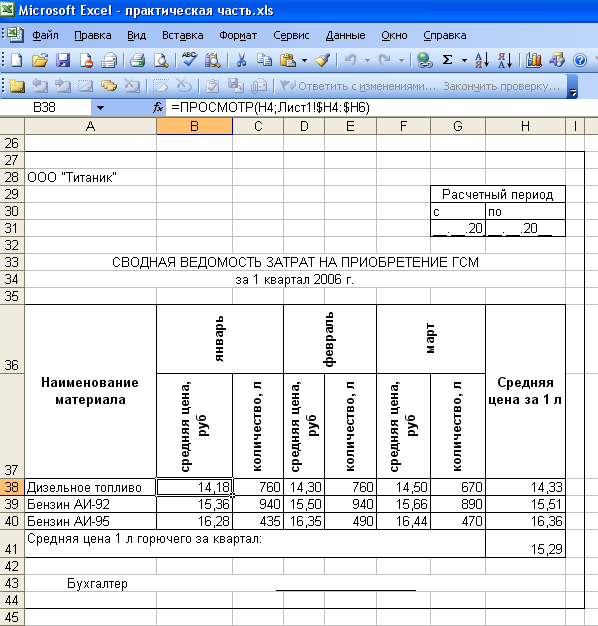Viewport: 598px width, 626px height.
Task: Click the AutoSum sigma icon
Action: tap(448, 60)
